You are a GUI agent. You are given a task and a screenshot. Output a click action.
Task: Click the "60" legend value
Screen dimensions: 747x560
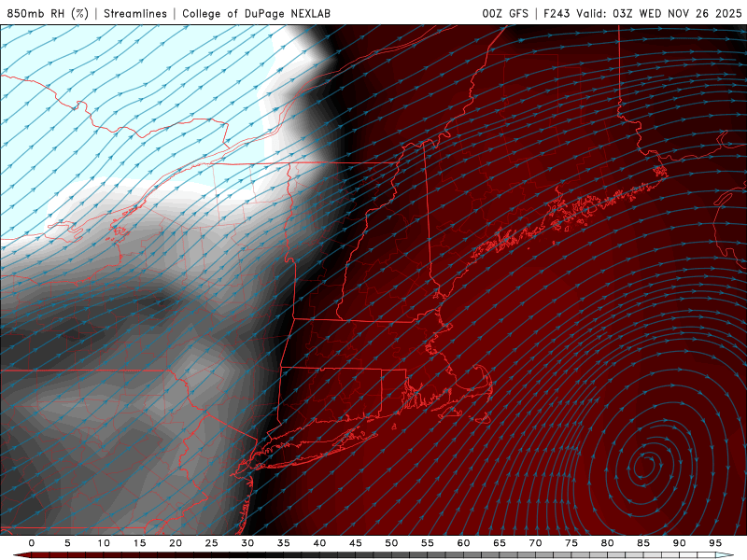[x=463, y=543]
